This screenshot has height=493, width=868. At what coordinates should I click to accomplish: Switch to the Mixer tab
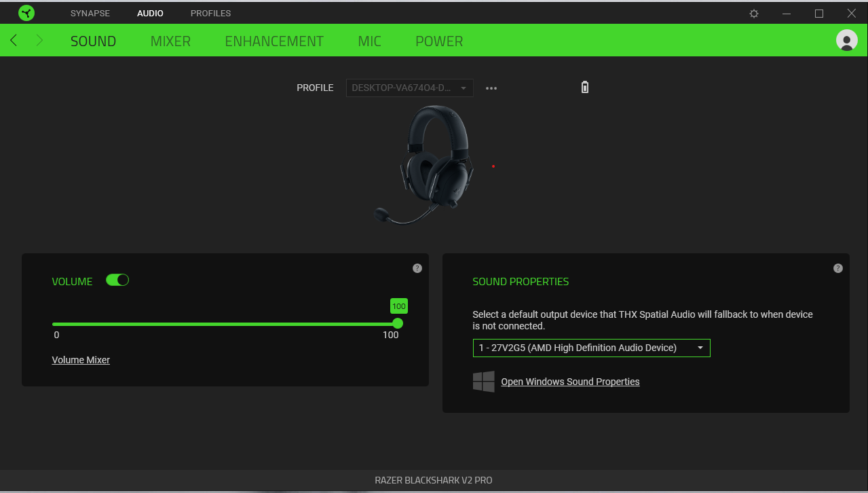tap(170, 41)
